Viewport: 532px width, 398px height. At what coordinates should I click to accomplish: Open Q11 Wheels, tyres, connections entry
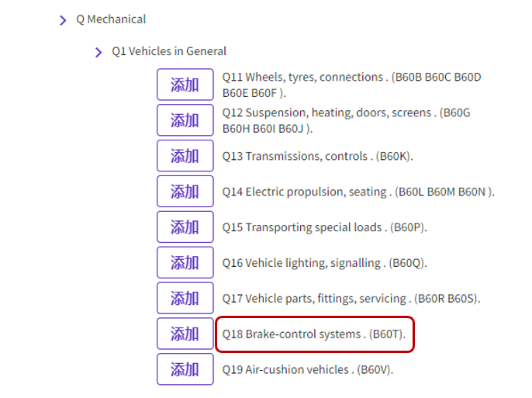point(351,85)
